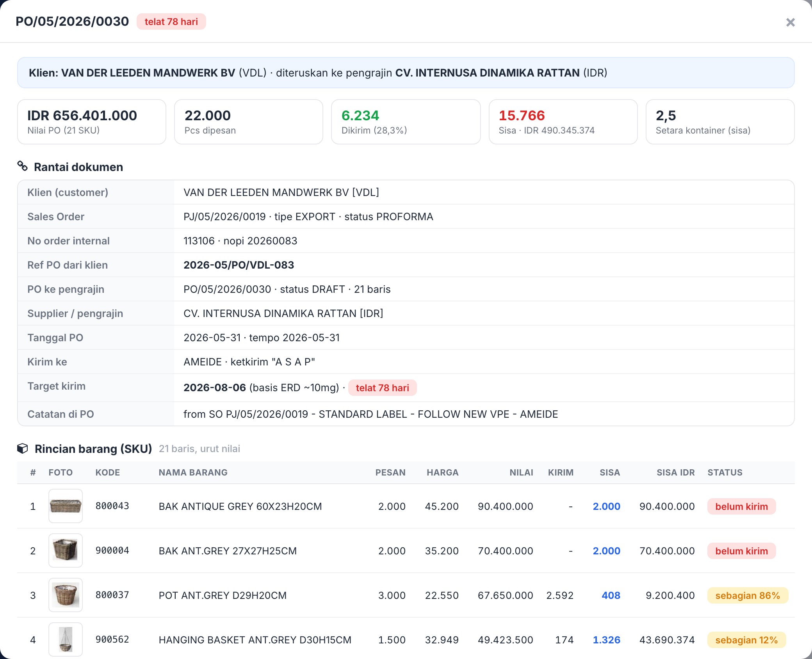812x659 pixels.
Task: Sort by the HARGA column header
Action: (x=443, y=472)
